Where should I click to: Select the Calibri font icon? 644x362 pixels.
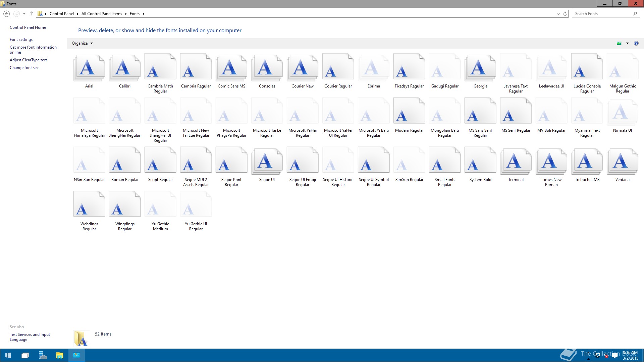tap(125, 68)
